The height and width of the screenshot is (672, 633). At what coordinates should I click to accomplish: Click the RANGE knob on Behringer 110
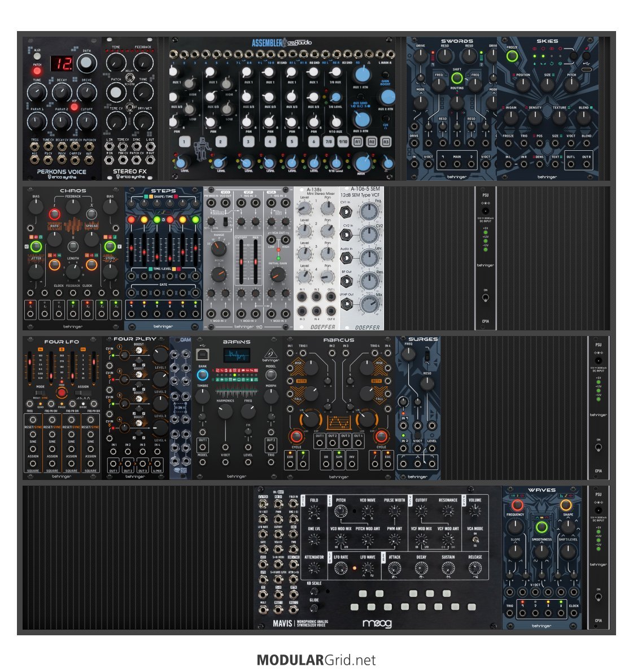(x=219, y=248)
